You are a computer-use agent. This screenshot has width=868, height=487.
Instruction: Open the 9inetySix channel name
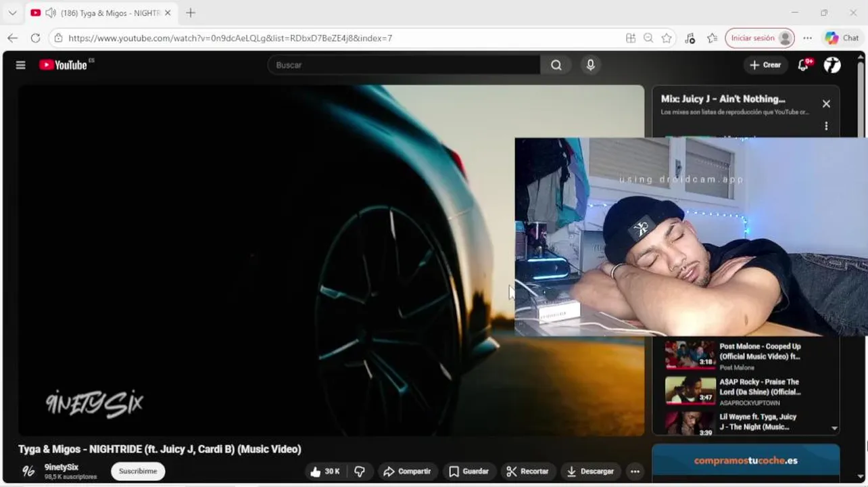[62, 467]
